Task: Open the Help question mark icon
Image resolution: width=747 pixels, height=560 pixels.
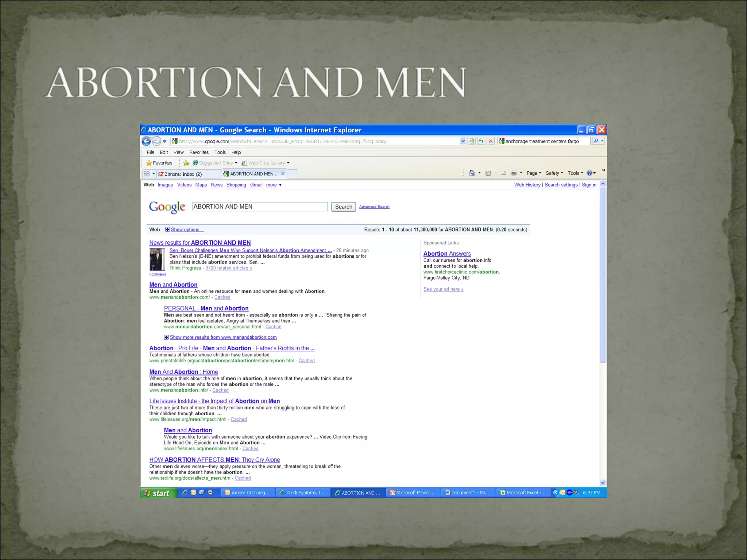Action: pos(589,173)
